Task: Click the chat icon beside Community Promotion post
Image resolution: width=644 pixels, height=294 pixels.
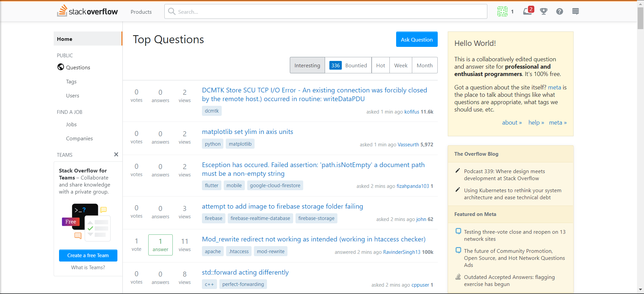Action: (x=458, y=250)
